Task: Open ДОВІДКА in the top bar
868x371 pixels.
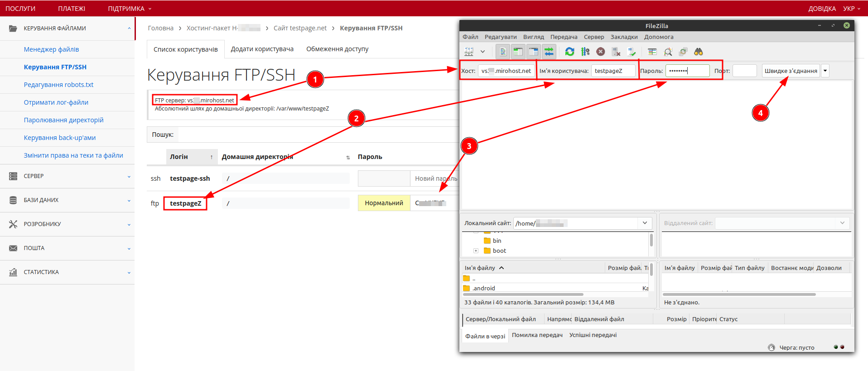Action: (822, 9)
